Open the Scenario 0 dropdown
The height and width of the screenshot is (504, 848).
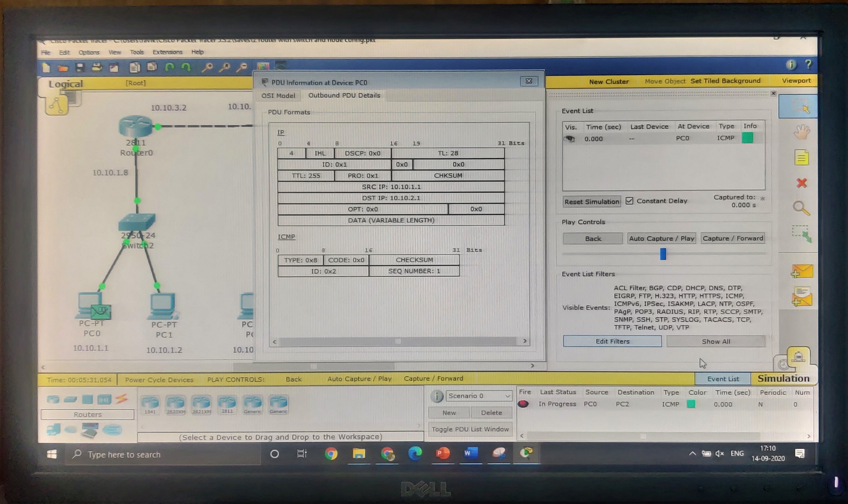pyautogui.click(x=479, y=396)
